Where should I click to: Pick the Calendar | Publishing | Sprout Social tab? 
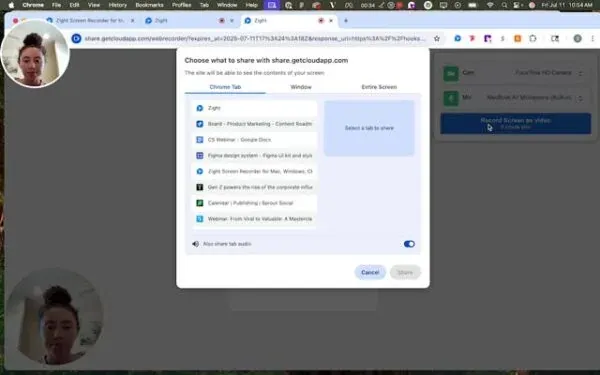tap(254, 203)
